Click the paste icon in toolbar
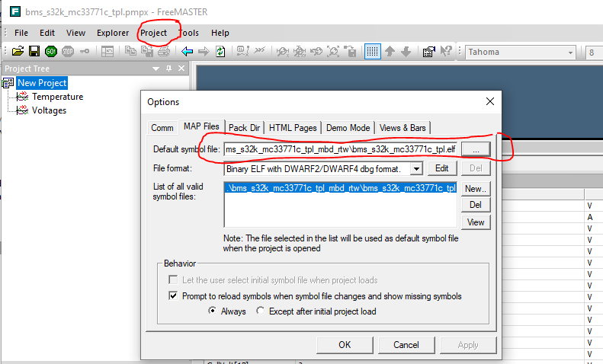This screenshot has height=364, width=603. click(x=147, y=51)
